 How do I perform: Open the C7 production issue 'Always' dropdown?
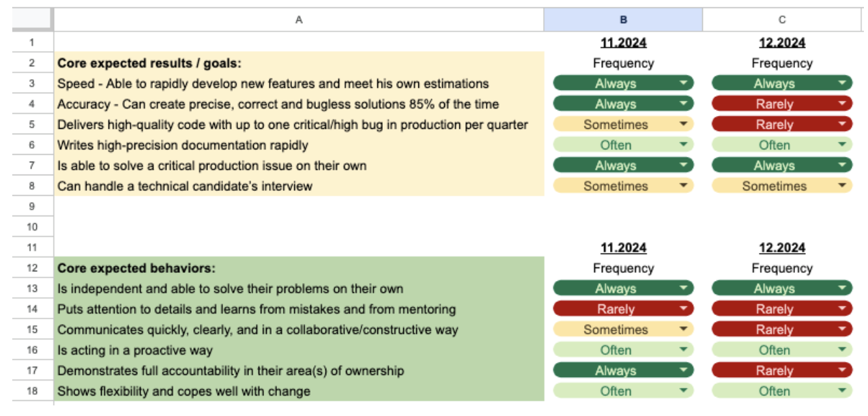[782, 165]
